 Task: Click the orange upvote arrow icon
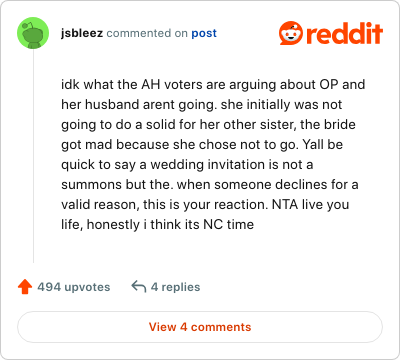pyautogui.click(x=25, y=287)
